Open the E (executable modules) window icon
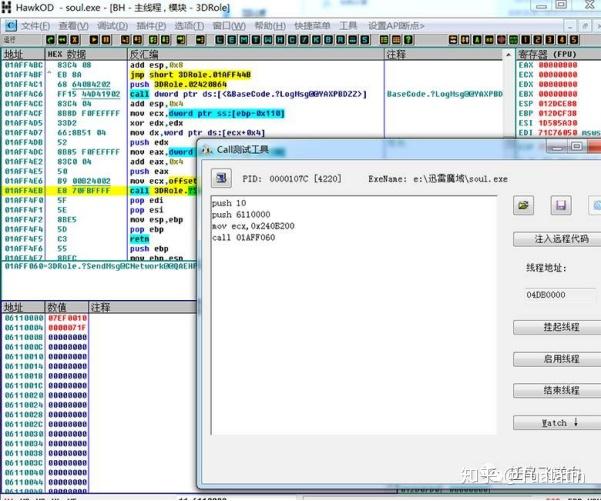Image resolution: width=601 pixels, height=501 pixels. 232,39
